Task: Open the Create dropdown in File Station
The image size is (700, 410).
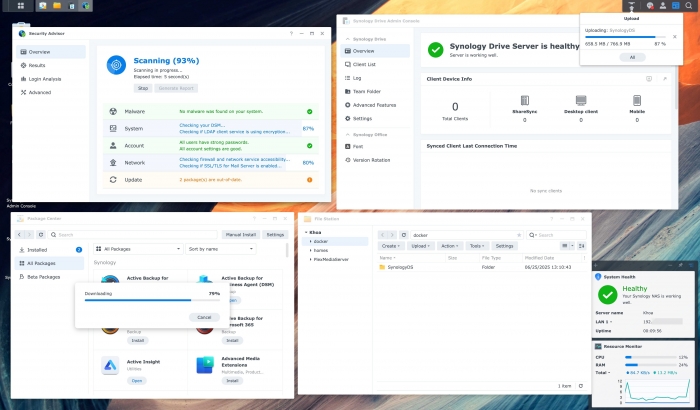Action: click(x=391, y=246)
